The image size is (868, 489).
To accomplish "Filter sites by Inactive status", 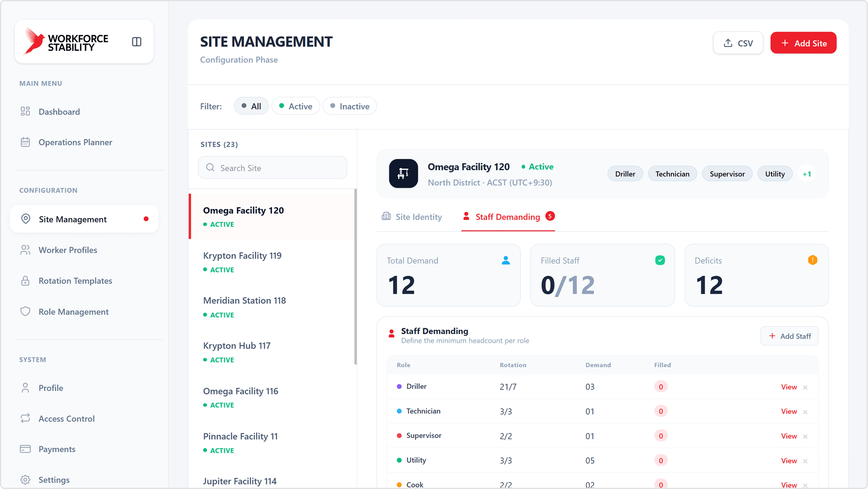I will click(x=349, y=106).
